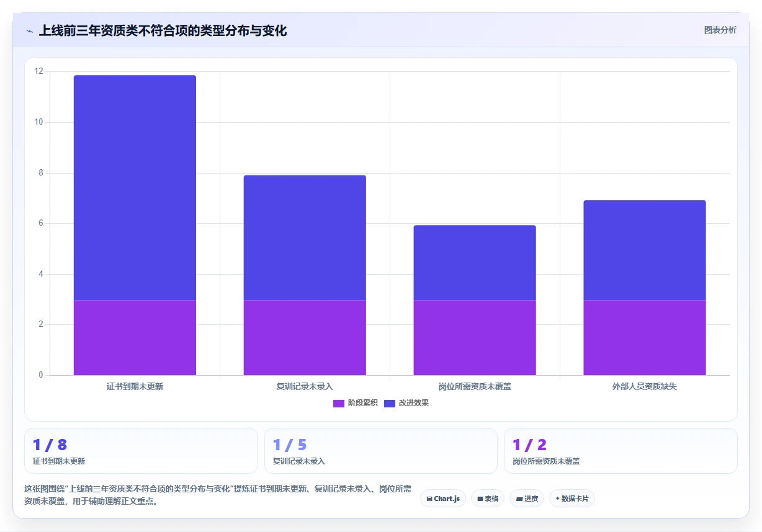Select the Chart.js tag
Image resolution: width=762 pixels, height=532 pixels.
pyautogui.click(x=443, y=499)
